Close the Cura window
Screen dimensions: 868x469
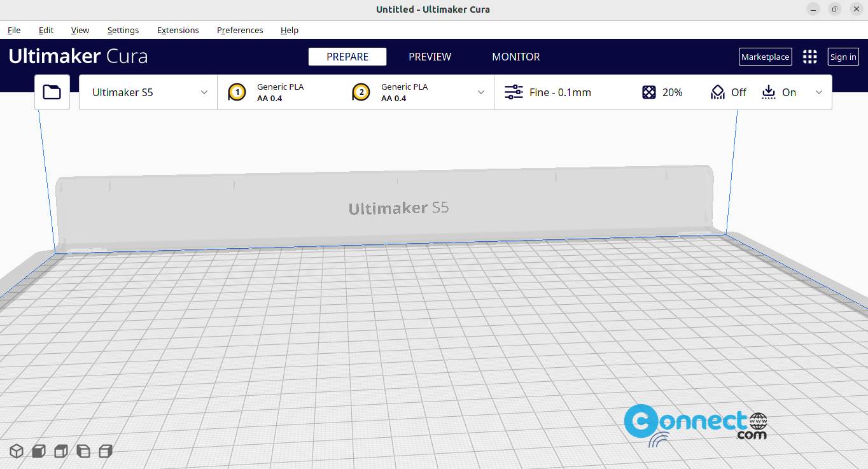pyautogui.click(x=857, y=9)
